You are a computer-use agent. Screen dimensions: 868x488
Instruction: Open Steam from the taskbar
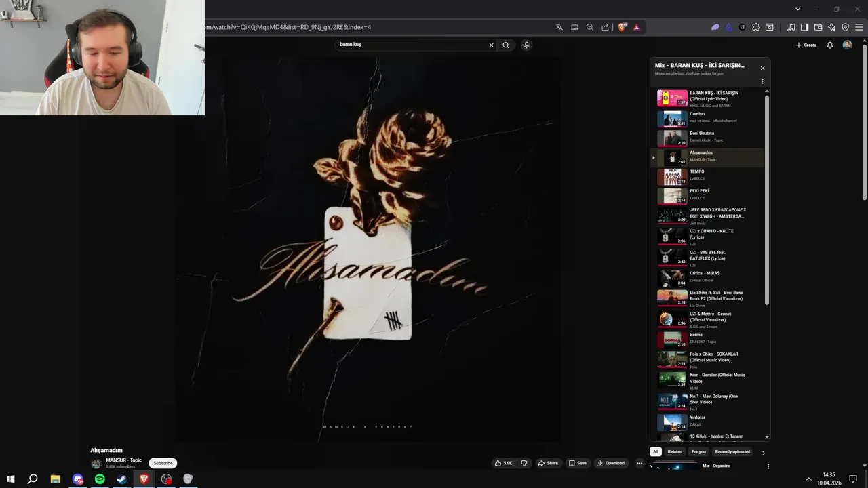(121, 479)
